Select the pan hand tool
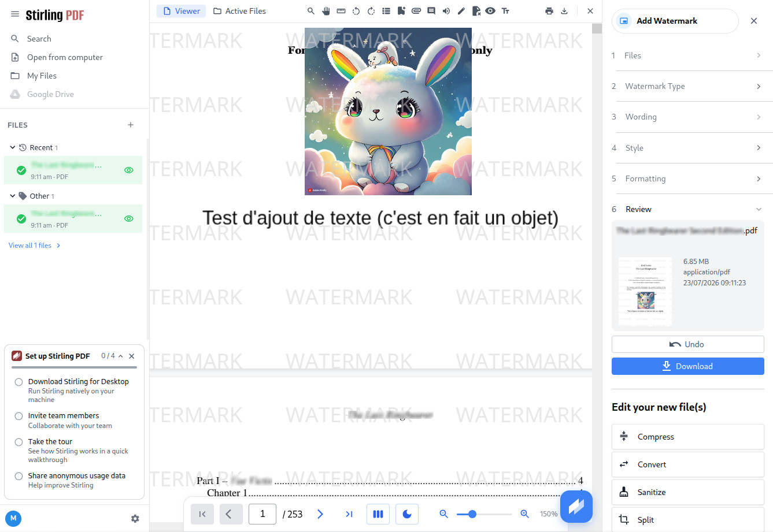 tap(326, 11)
